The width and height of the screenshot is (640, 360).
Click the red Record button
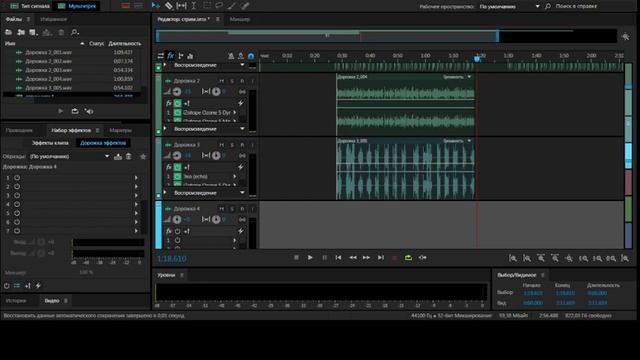(394, 258)
